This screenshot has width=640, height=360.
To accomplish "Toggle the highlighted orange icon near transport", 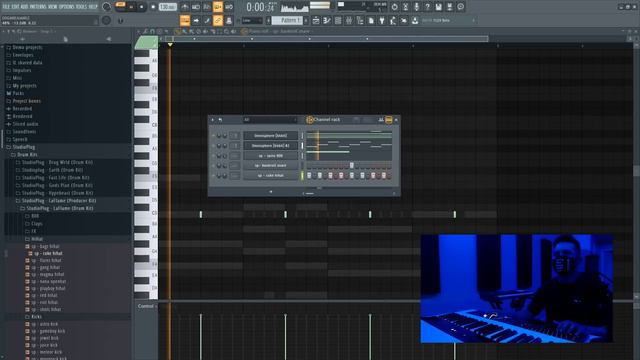I will coord(218,7).
